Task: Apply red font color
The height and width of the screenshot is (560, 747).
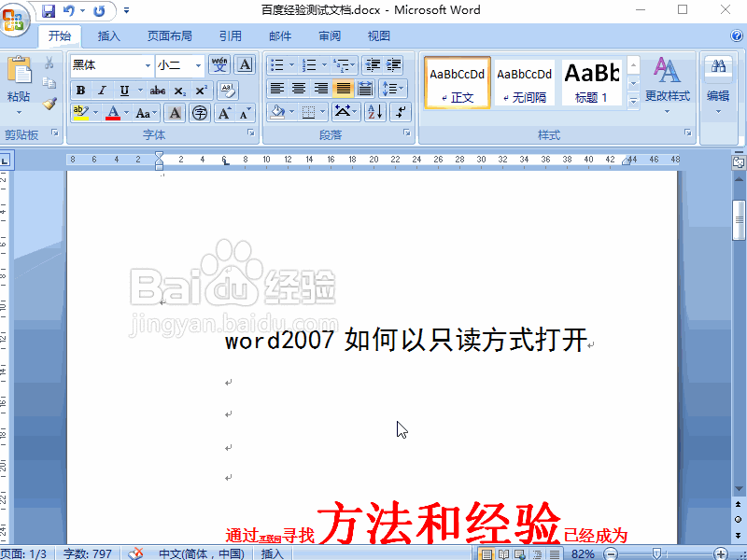Action: click(113, 113)
